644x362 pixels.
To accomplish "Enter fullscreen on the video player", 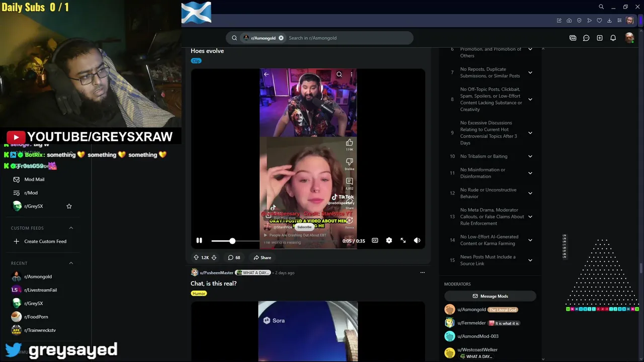I will coord(403,241).
